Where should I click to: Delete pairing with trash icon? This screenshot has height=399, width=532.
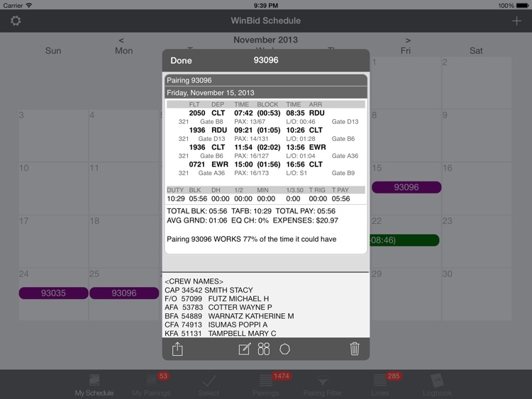point(355,349)
